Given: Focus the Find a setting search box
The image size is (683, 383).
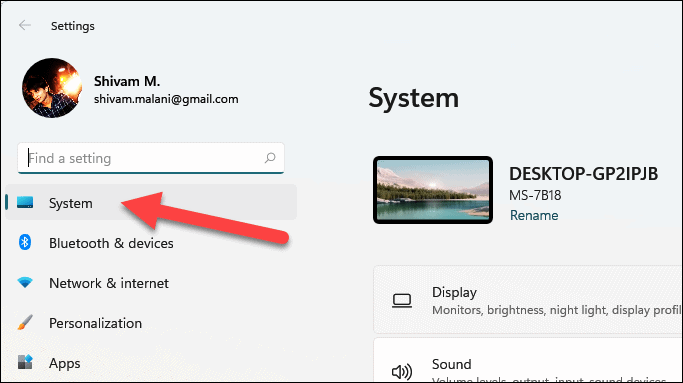Looking at the screenshot, I should (x=151, y=158).
